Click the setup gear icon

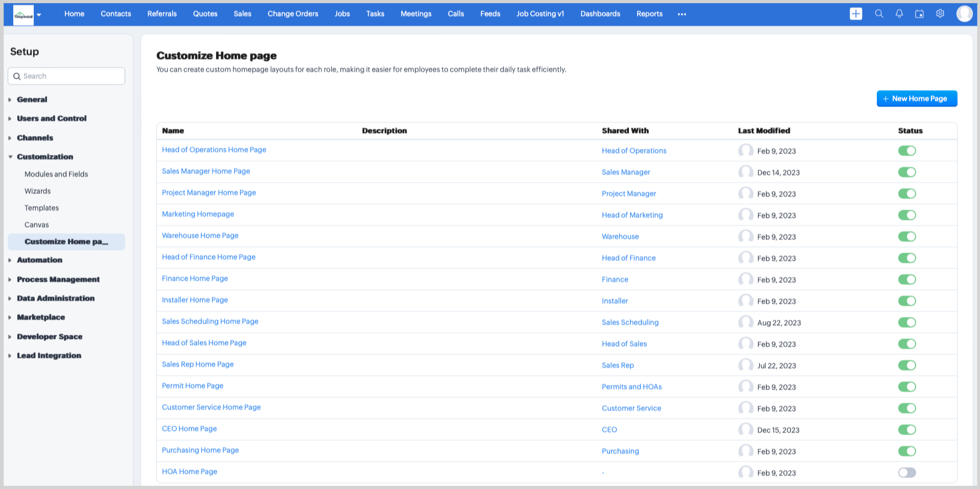pyautogui.click(x=940, y=14)
